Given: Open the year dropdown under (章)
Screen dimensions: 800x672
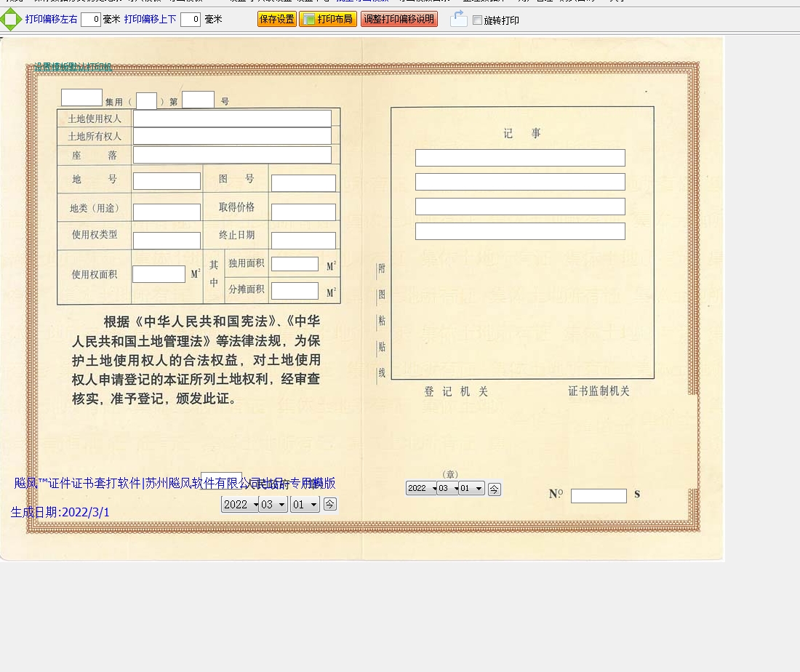Looking at the screenshot, I should pos(421,489).
